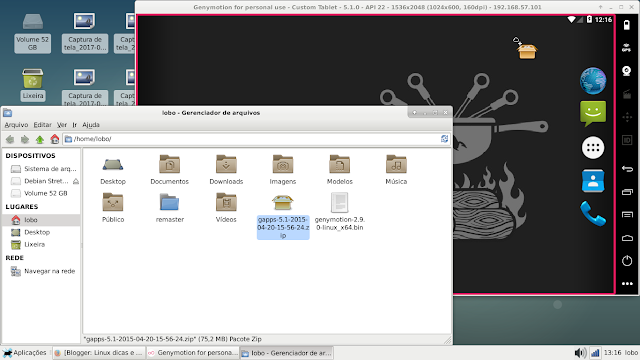The image size is (640, 360).
Task: Click the volume speaker tray icon
Action: point(580,353)
